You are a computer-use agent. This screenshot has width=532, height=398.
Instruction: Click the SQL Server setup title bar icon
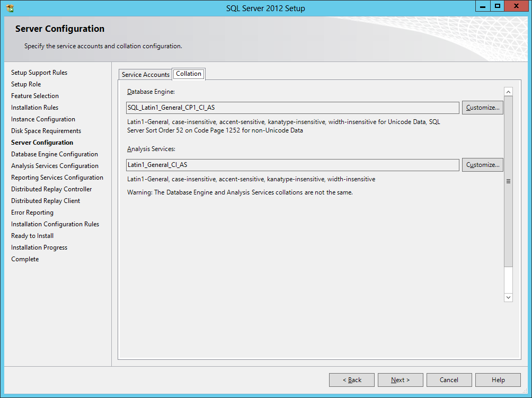click(x=10, y=8)
